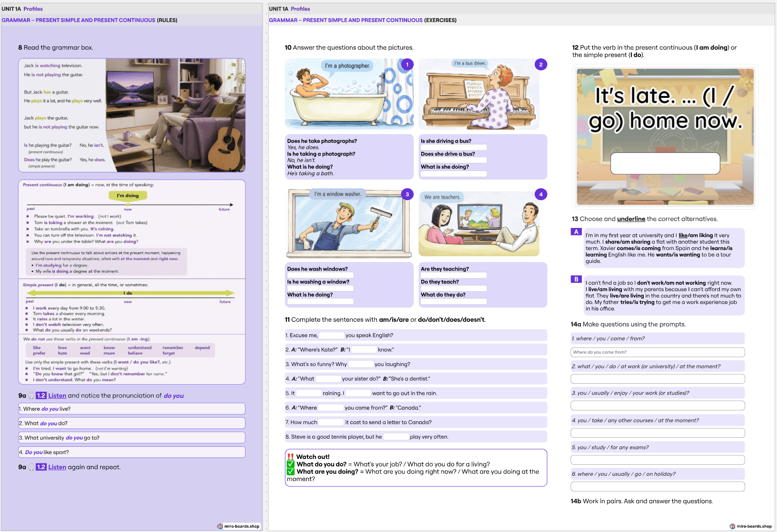Click the blank before 'know.' in sentence 2
This screenshot has height=532, width=777.
[x=364, y=350]
